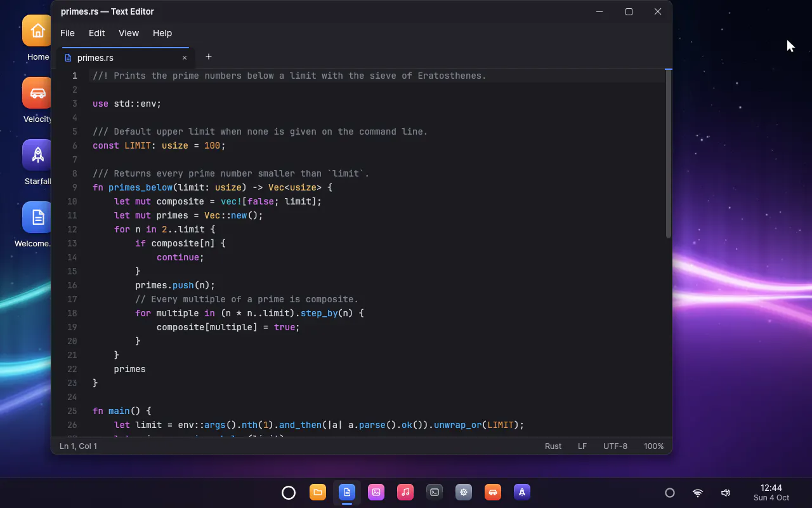The height and width of the screenshot is (508, 812).
Task: Change the Rust language mode in status bar
Action: pyautogui.click(x=553, y=446)
